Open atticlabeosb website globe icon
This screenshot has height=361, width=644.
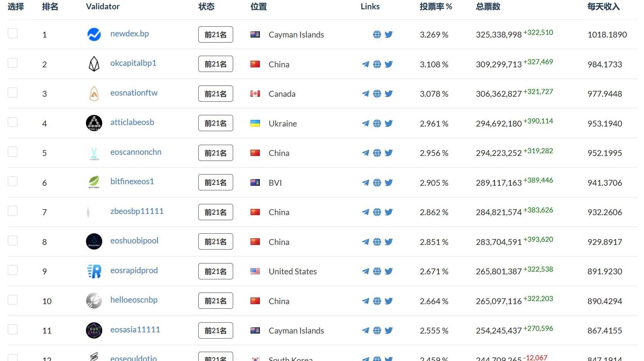click(377, 123)
